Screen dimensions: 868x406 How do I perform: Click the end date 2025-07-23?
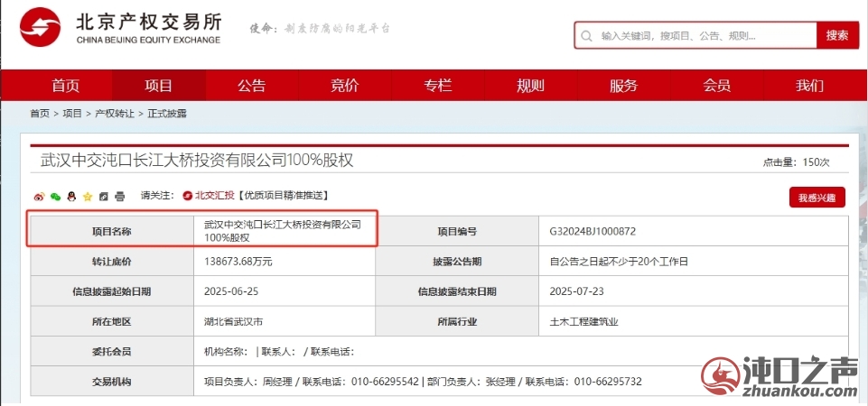[x=575, y=291]
